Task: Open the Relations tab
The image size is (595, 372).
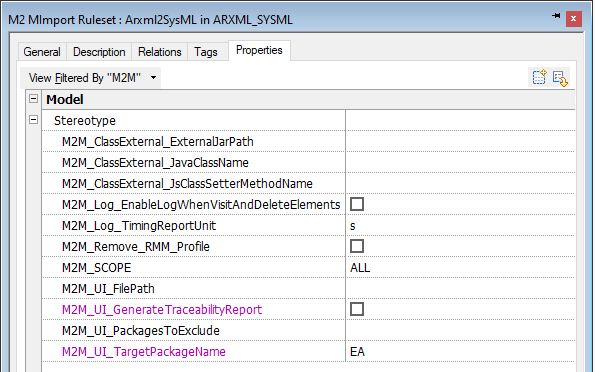Action: pos(160,52)
